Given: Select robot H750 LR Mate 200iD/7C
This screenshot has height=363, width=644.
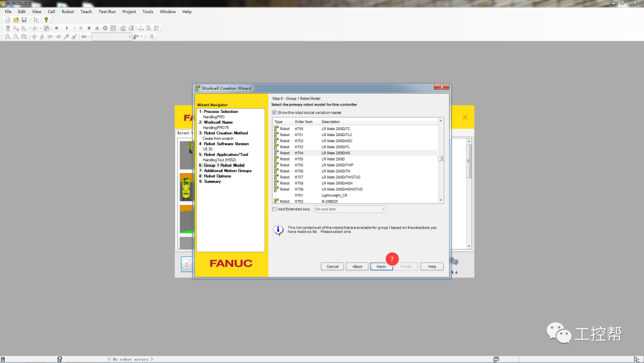Looking at the screenshot, I should [x=355, y=129].
